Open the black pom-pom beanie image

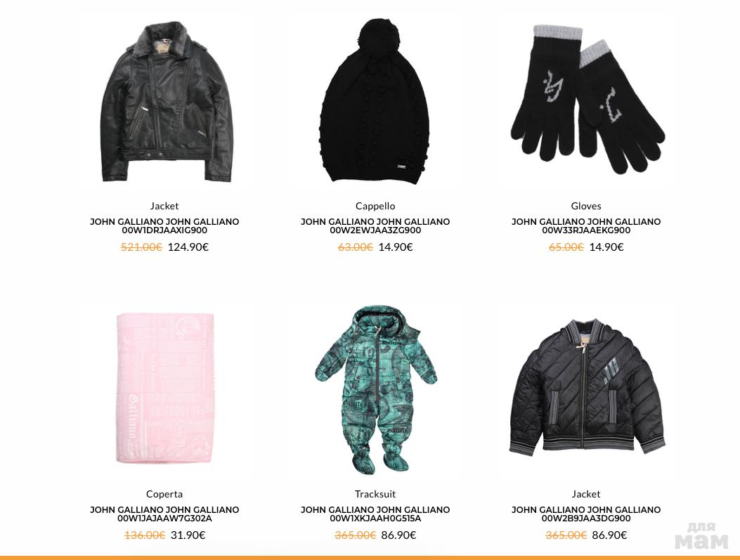(375, 101)
